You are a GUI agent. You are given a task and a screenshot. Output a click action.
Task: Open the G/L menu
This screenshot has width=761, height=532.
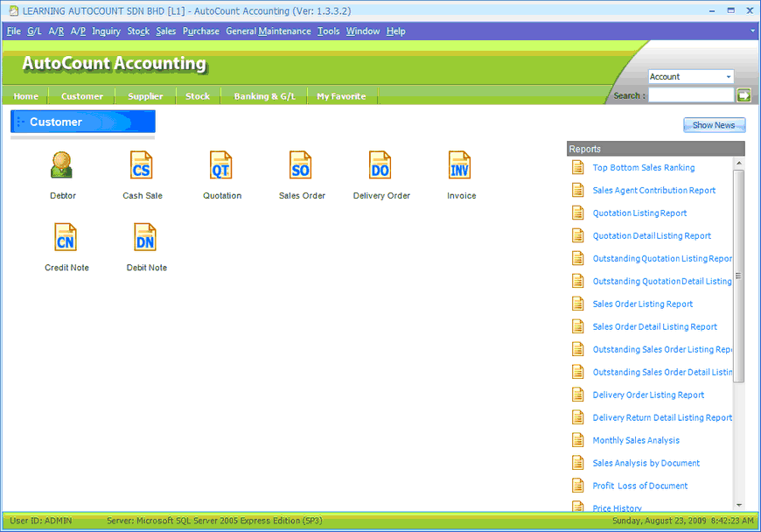34,31
